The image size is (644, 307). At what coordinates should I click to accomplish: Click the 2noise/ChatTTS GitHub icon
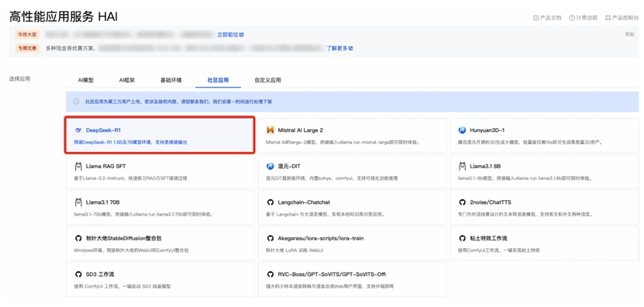tap(462, 202)
